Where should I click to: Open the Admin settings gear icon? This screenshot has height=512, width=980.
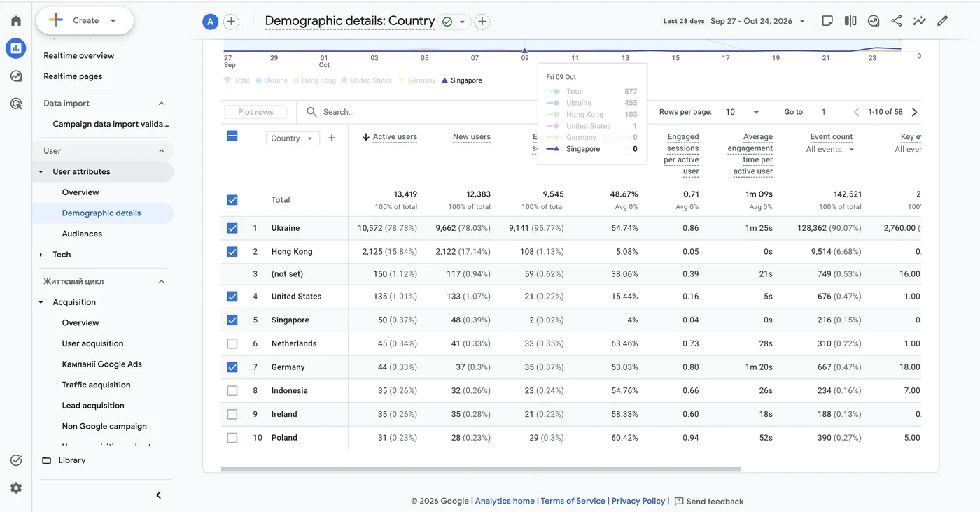(16, 488)
